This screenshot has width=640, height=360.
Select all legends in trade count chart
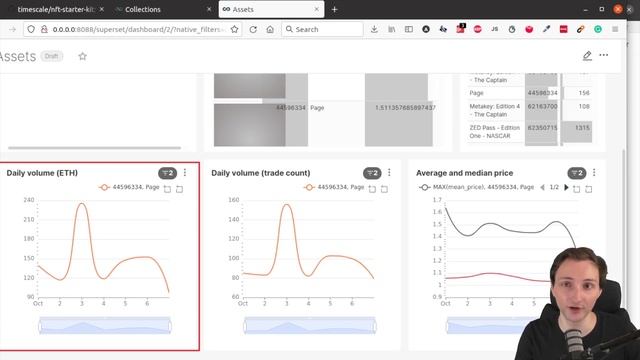click(x=372, y=189)
